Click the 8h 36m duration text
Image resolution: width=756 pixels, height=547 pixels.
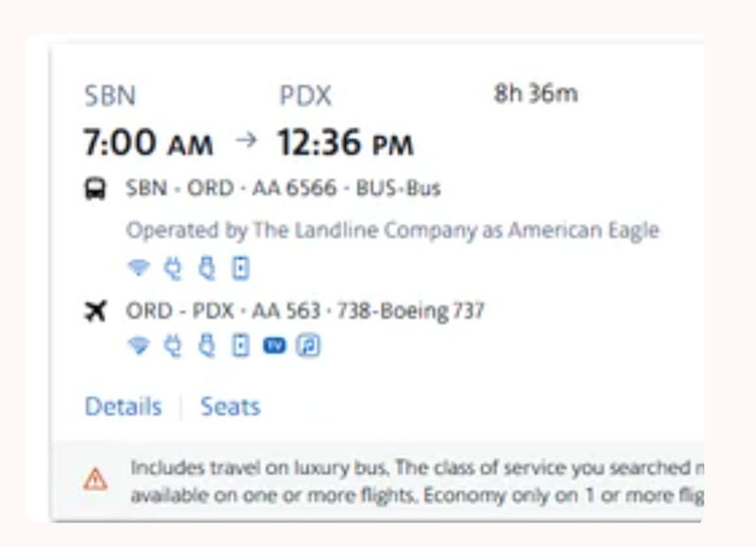coord(534,94)
